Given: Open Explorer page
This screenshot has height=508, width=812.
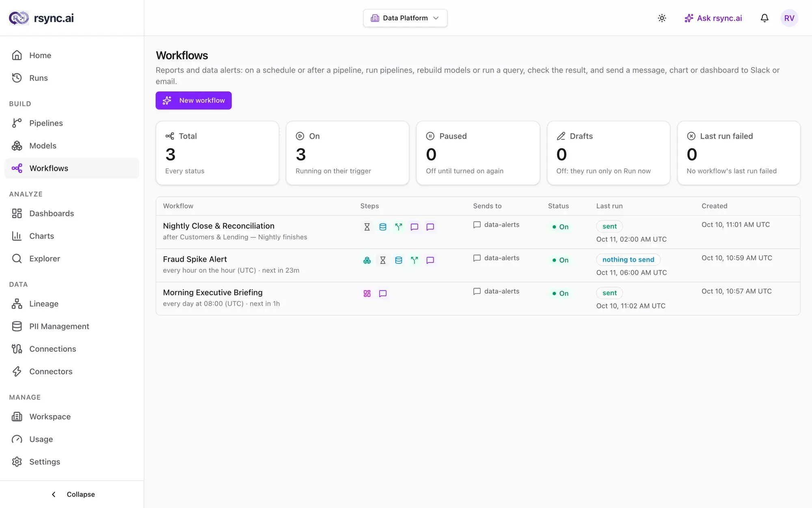Looking at the screenshot, I should (x=72, y=258).
